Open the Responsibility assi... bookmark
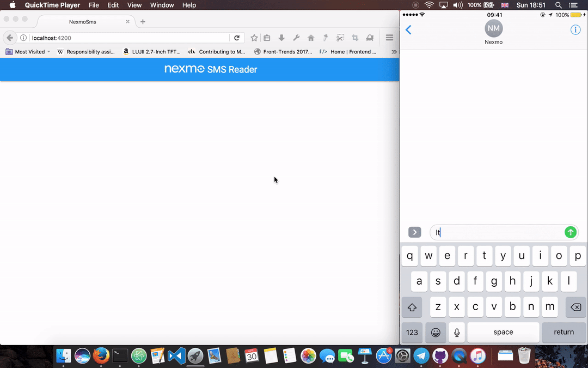The height and width of the screenshot is (368, 588). [x=86, y=52]
